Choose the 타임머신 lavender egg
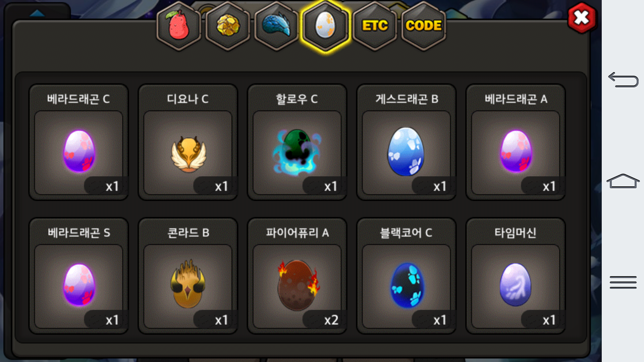The image size is (644, 362). 516,276
